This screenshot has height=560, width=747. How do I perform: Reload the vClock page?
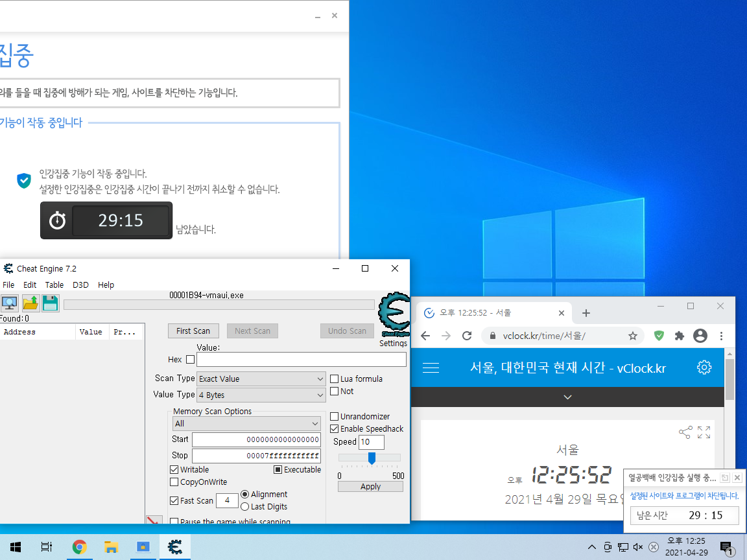467,336
